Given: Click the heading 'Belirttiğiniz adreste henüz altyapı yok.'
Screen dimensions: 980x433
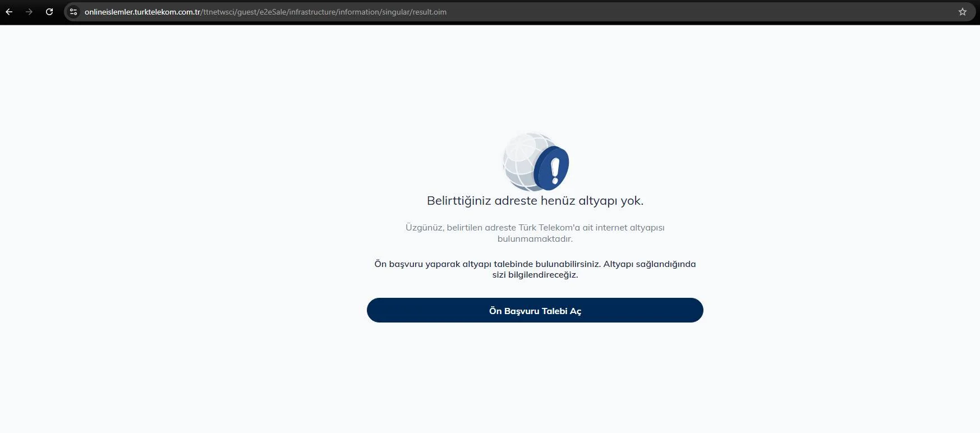Looking at the screenshot, I should (535, 201).
